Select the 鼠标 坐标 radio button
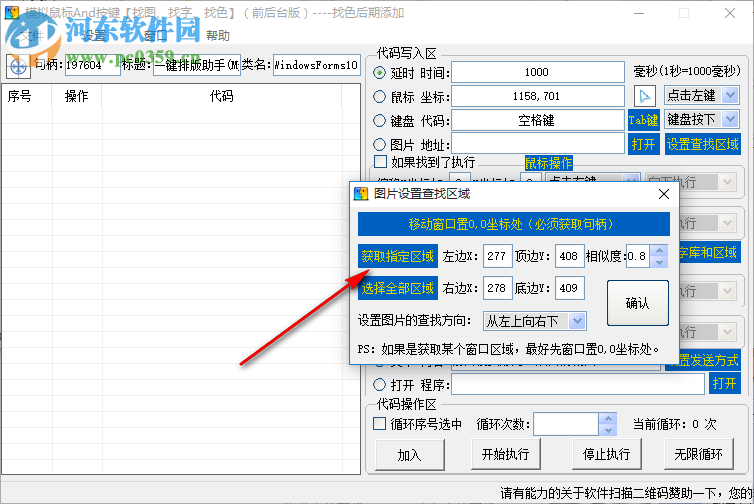 379,97
